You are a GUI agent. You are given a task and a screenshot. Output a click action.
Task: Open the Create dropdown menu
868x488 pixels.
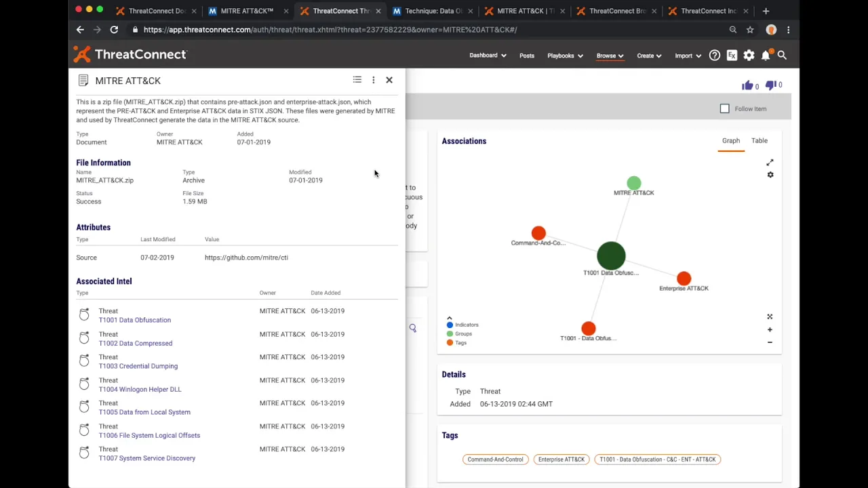click(649, 56)
